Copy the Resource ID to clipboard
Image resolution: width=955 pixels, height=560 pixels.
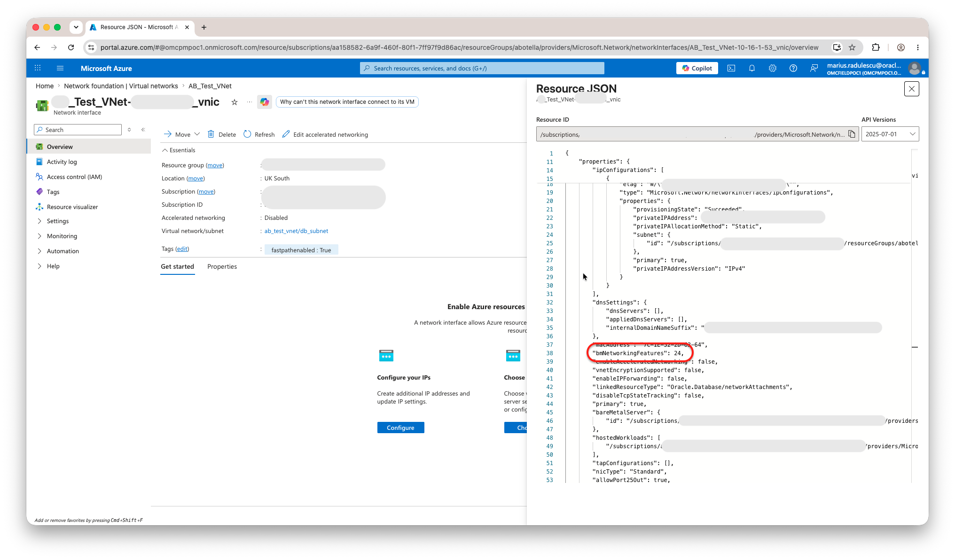pos(852,134)
